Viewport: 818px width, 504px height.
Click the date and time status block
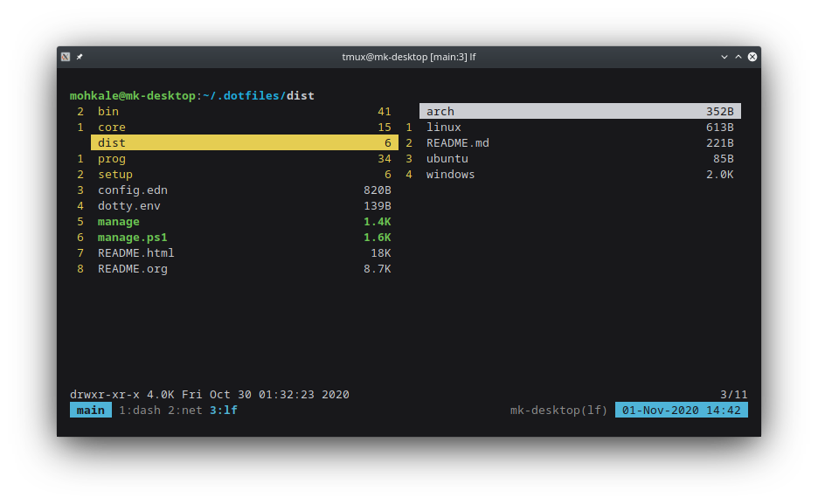tap(682, 411)
